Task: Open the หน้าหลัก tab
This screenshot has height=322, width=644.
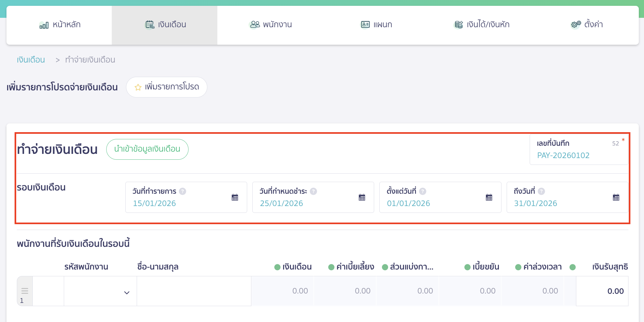Action: [x=60, y=25]
